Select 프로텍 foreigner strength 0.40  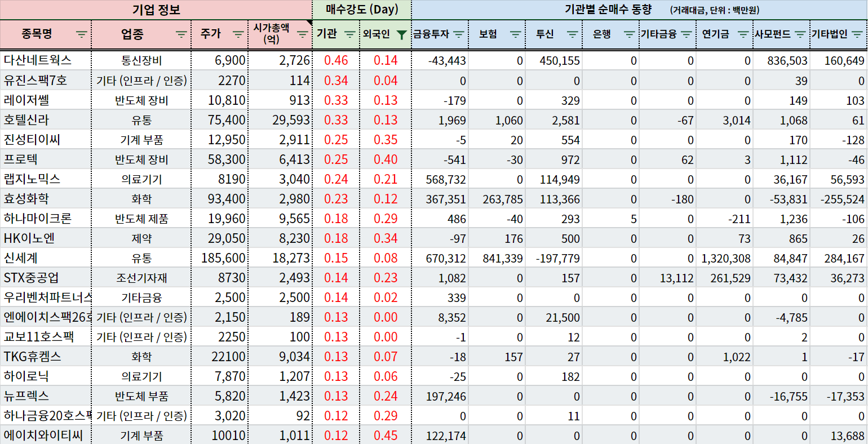tap(386, 159)
